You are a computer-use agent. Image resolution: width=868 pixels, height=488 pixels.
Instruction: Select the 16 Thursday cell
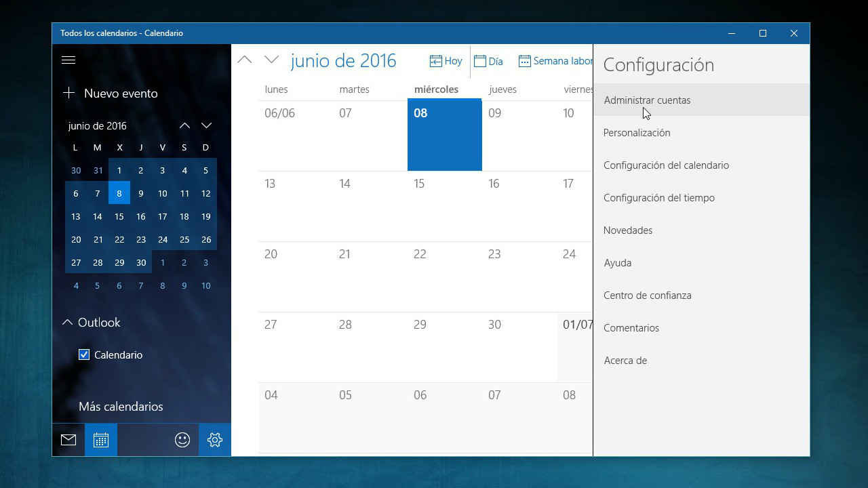pyautogui.click(x=519, y=206)
